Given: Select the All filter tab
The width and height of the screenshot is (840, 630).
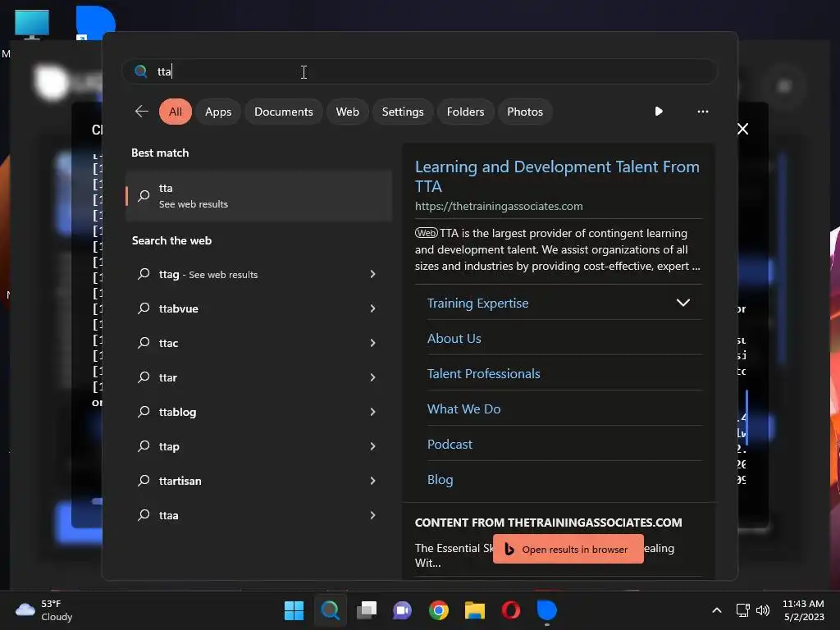Looking at the screenshot, I should point(176,112).
